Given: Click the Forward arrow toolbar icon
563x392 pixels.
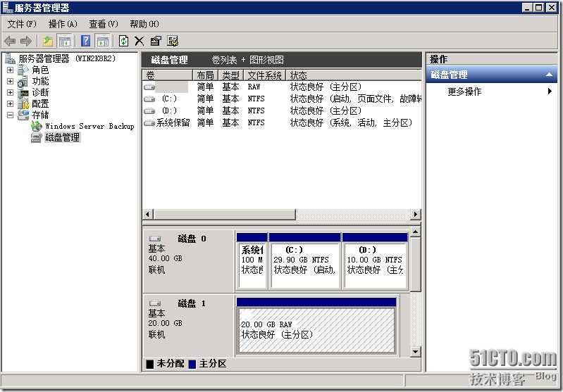Looking at the screenshot, I should pos(26,42).
